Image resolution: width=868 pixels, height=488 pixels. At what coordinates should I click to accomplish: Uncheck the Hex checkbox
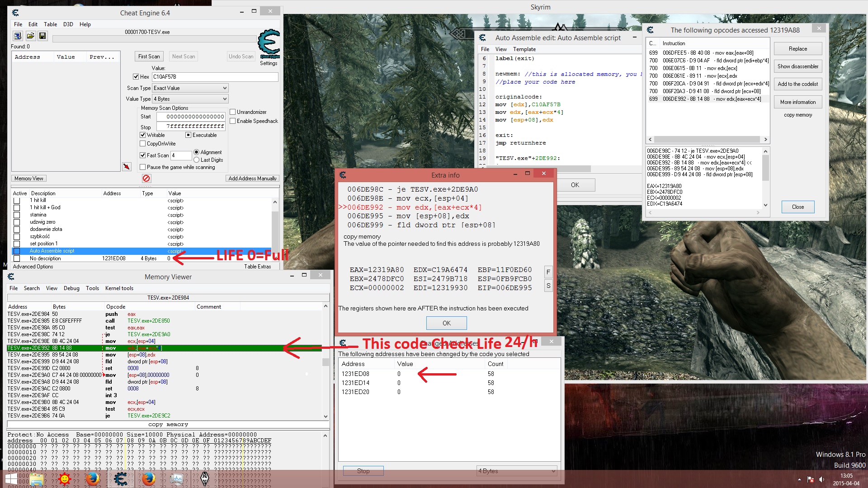click(136, 77)
